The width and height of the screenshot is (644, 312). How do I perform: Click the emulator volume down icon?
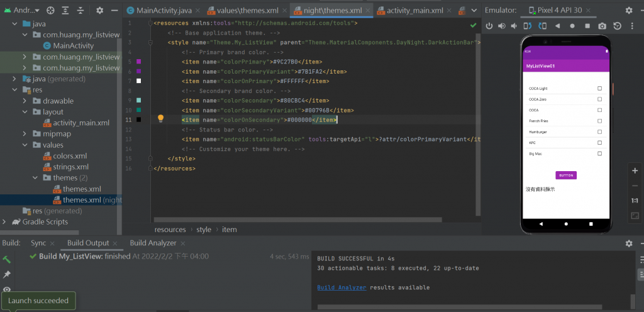(514, 26)
